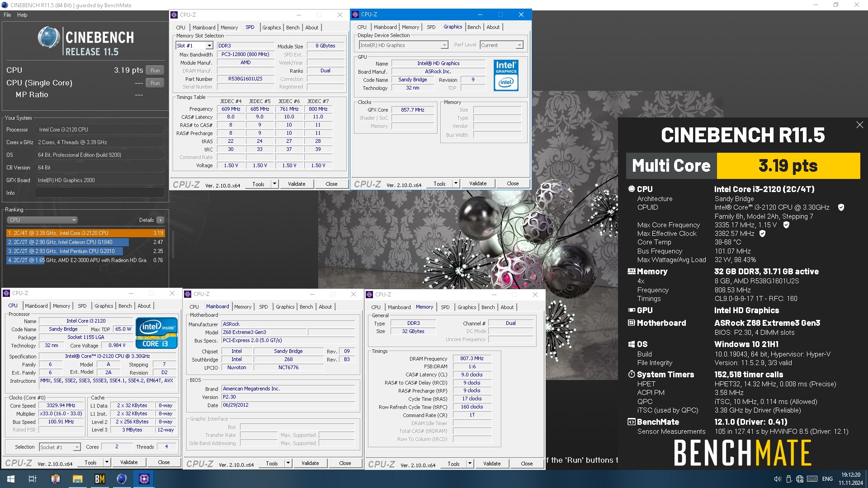Select the About tab in the Memory window
Viewport: 868px width, 488px height.
click(x=507, y=307)
